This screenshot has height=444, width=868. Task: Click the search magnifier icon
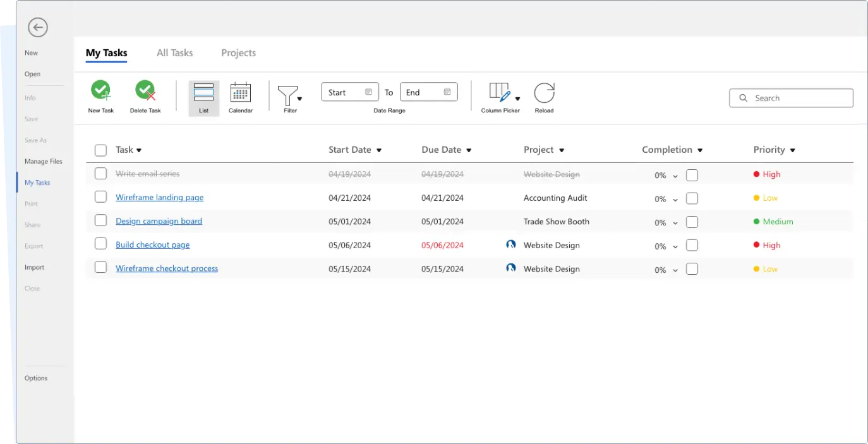[x=743, y=98]
